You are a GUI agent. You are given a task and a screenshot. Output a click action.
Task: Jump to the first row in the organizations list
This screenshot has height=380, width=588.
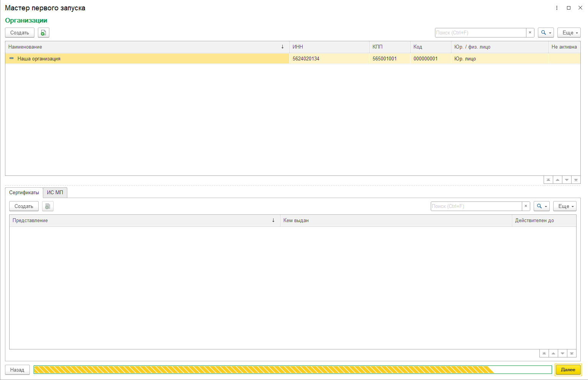[548, 180]
